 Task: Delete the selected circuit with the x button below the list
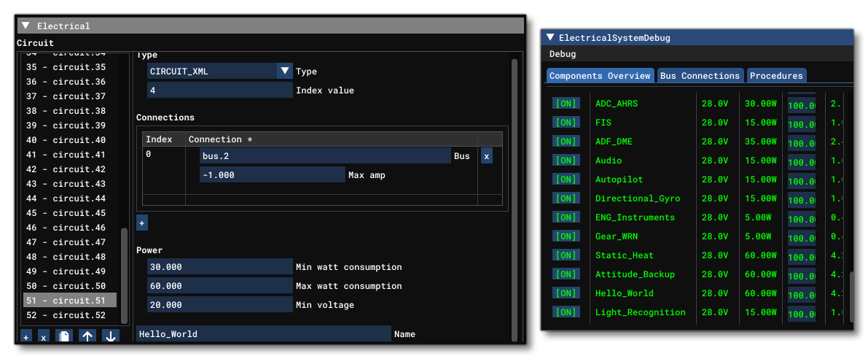[44, 336]
